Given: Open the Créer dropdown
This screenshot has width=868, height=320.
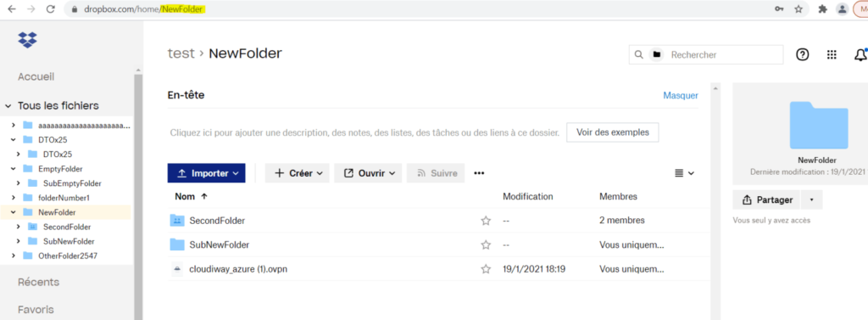Looking at the screenshot, I should (298, 173).
